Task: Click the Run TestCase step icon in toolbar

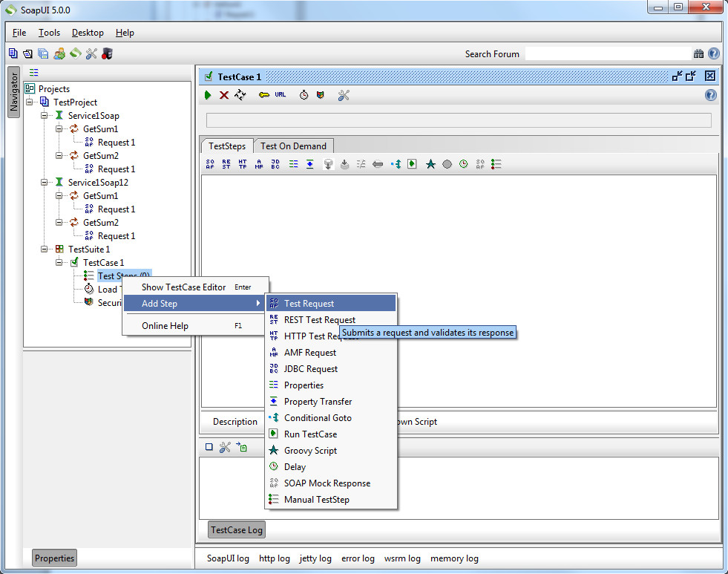Action: click(413, 164)
